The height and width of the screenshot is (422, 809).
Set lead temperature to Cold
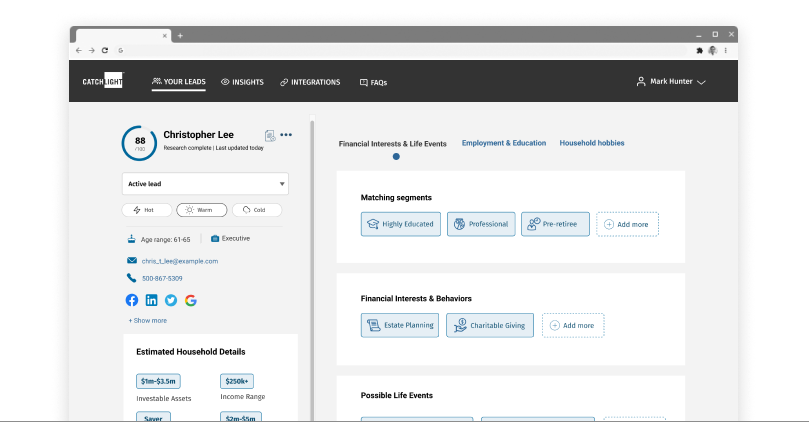(x=257, y=210)
